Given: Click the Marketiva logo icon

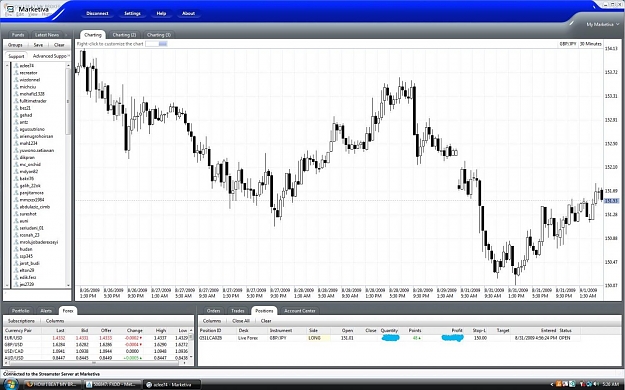Looking at the screenshot, I should point(9,10).
